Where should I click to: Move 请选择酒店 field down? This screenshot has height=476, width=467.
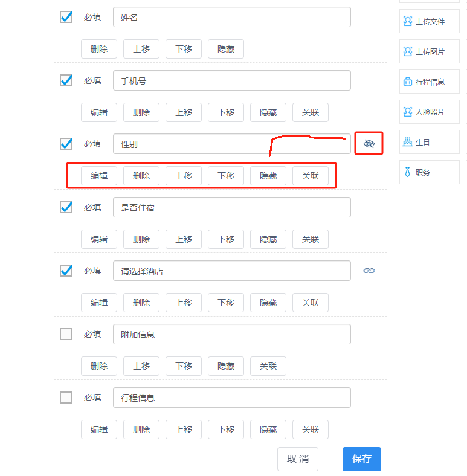226,303
